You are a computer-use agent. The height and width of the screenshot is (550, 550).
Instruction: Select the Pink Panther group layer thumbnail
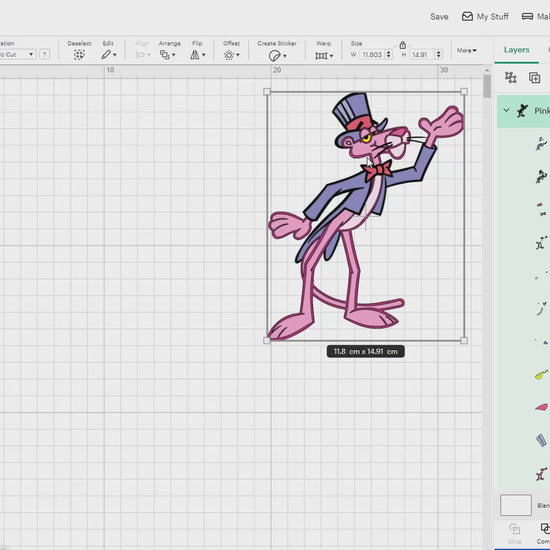522,110
